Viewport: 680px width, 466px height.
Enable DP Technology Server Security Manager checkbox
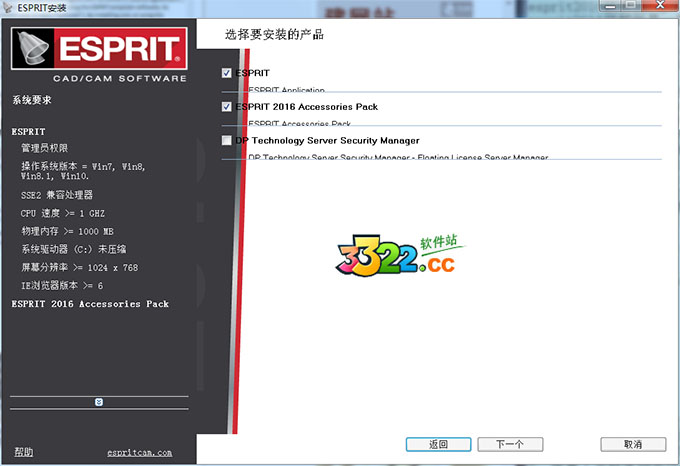pos(226,140)
